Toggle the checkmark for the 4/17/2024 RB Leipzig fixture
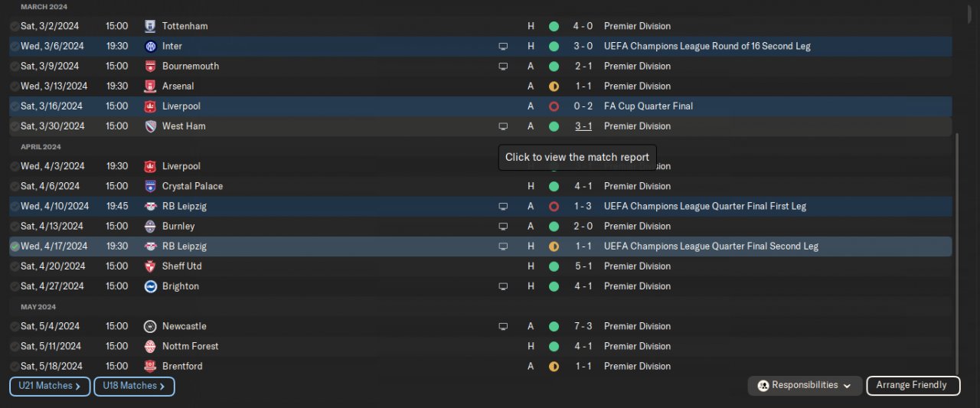980x408 pixels. click(15, 246)
